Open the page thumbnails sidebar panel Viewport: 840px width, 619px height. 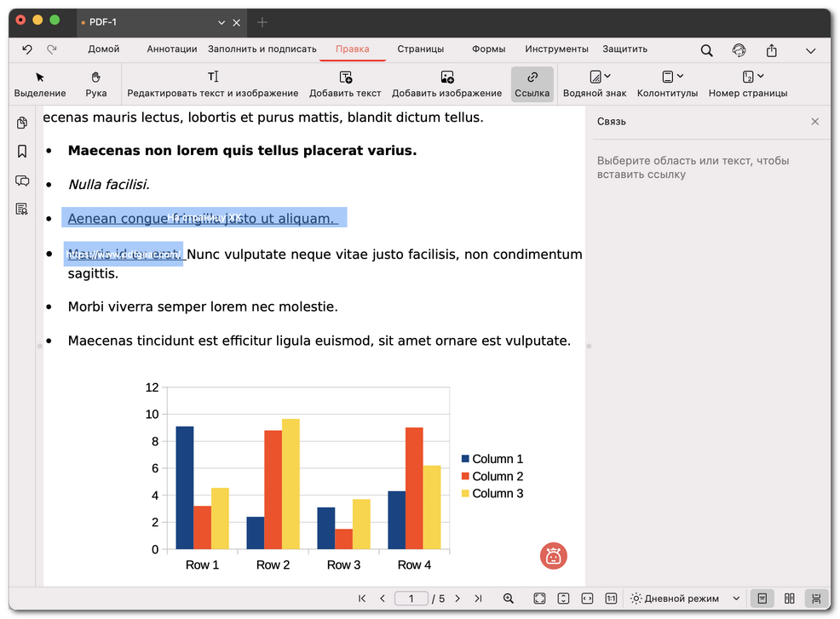click(x=22, y=123)
